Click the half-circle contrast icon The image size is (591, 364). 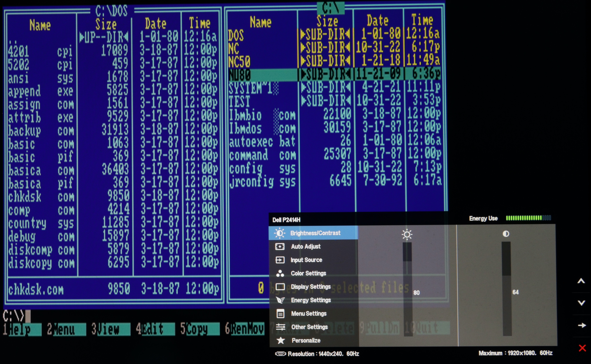(x=506, y=234)
